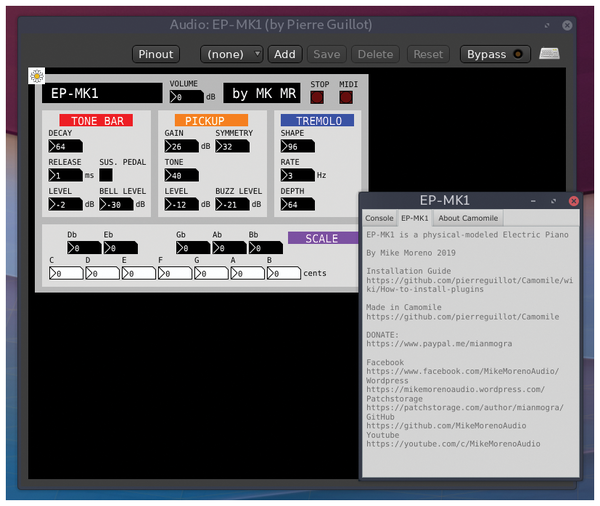The width and height of the screenshot is (600, 506).
Task: Open the virtual keyboard icon
Action: coord(549,54)
